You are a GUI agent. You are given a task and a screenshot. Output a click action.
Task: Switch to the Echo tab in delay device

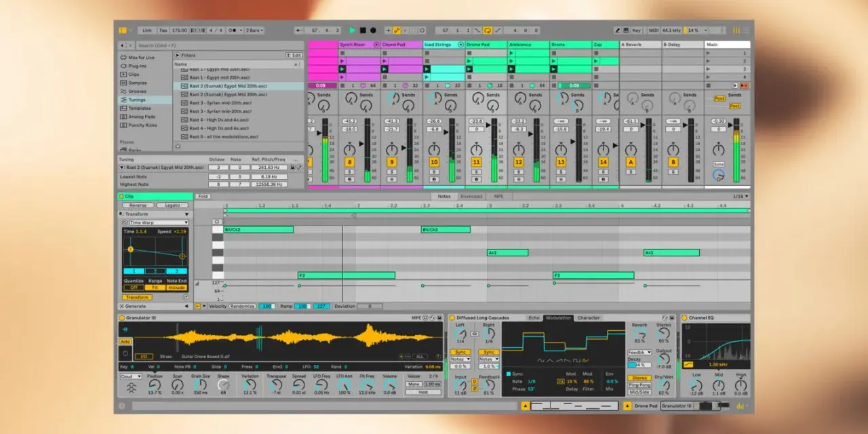click(534, 317)
